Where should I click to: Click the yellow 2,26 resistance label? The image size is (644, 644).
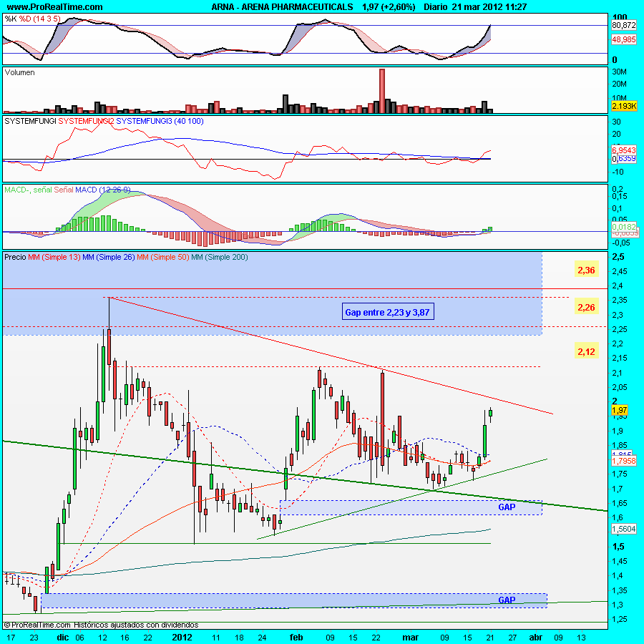tap(586, 307)
